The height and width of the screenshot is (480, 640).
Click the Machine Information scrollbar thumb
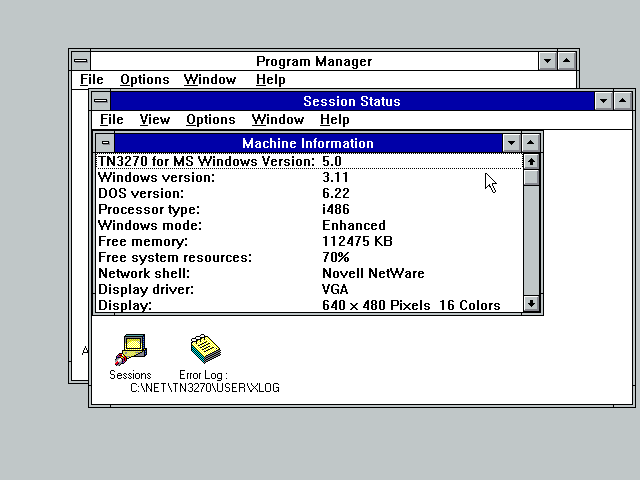point(531,178)
